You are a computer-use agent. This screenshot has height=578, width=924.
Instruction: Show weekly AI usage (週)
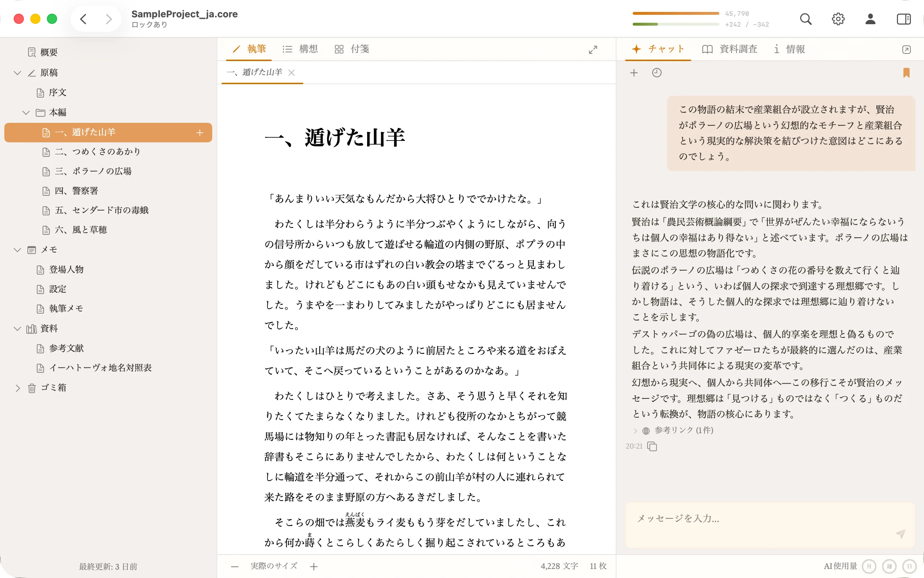pyautogui.click(x=889, y=566)
